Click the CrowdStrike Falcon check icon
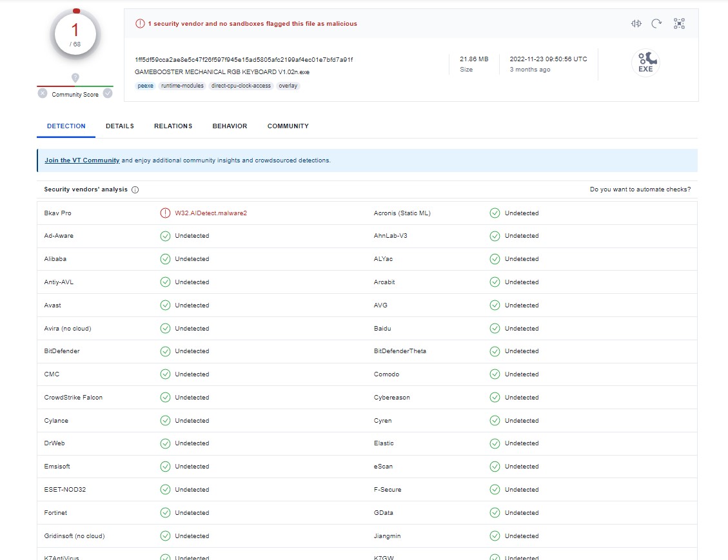 coord(165,398)
